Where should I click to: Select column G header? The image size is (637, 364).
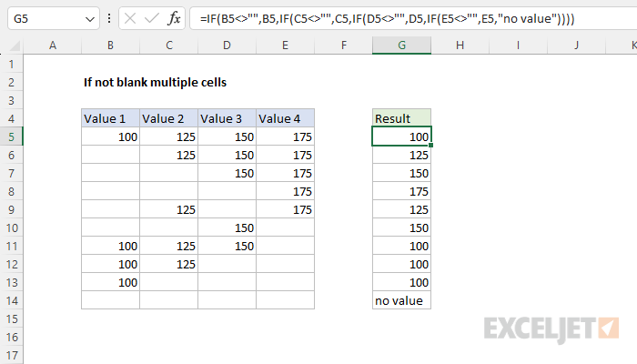401,45
